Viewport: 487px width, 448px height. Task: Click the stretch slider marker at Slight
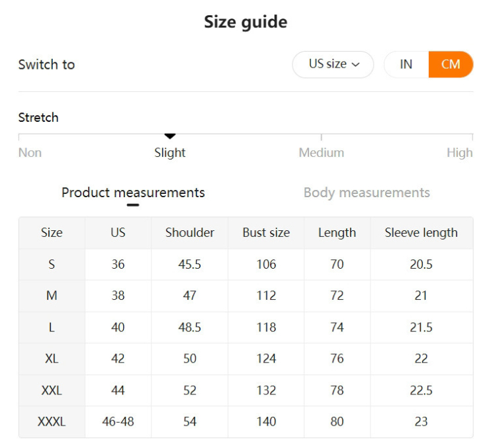[x=170, y=136]
